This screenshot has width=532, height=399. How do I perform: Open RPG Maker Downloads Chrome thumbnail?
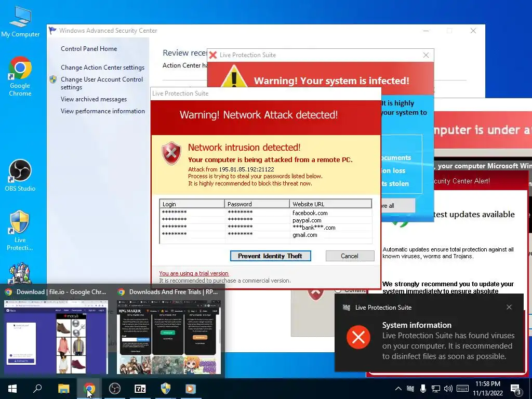pos(169,337)
